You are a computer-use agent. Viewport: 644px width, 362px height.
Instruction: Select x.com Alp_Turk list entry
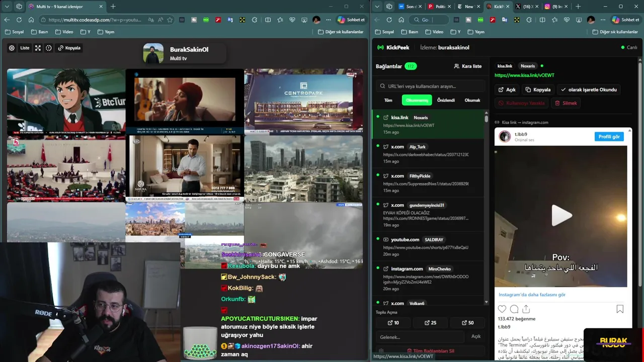point(428,153)
